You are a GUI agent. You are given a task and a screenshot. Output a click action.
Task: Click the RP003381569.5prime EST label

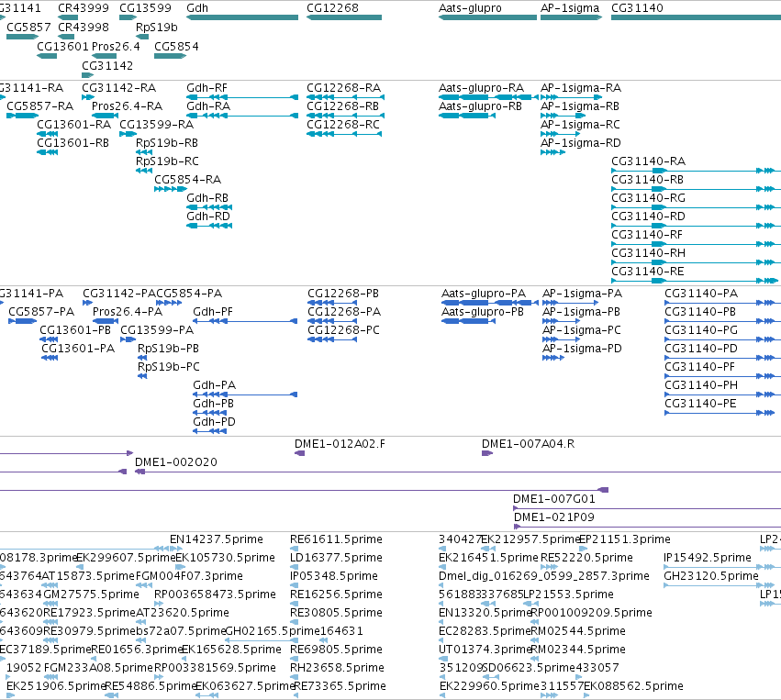click(x=215, y=668)
